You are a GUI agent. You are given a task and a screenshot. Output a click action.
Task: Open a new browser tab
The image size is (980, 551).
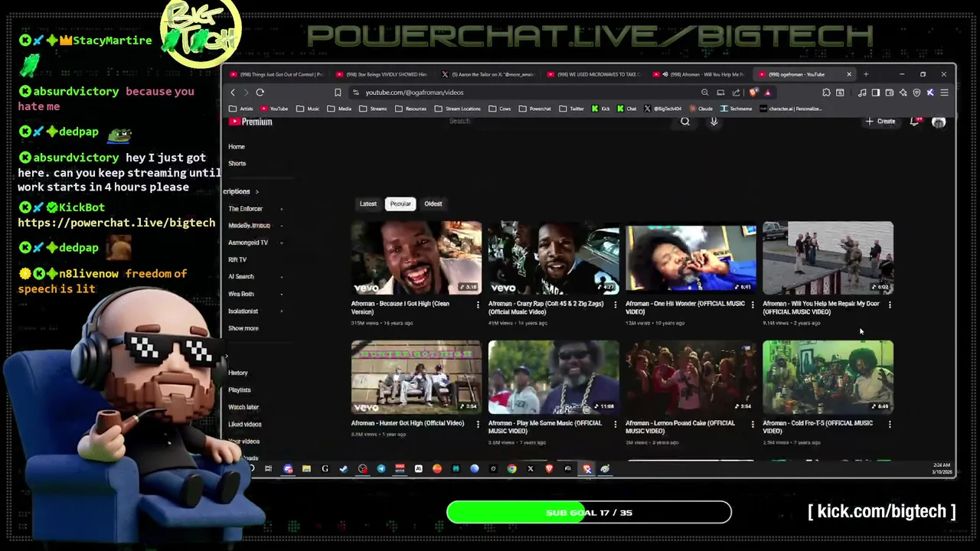pos(866,74)
